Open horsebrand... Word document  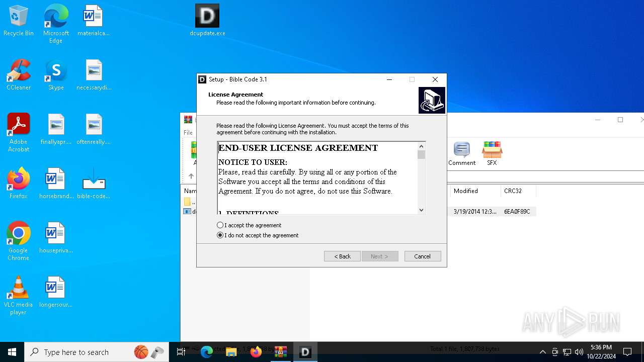pos(56,184)
